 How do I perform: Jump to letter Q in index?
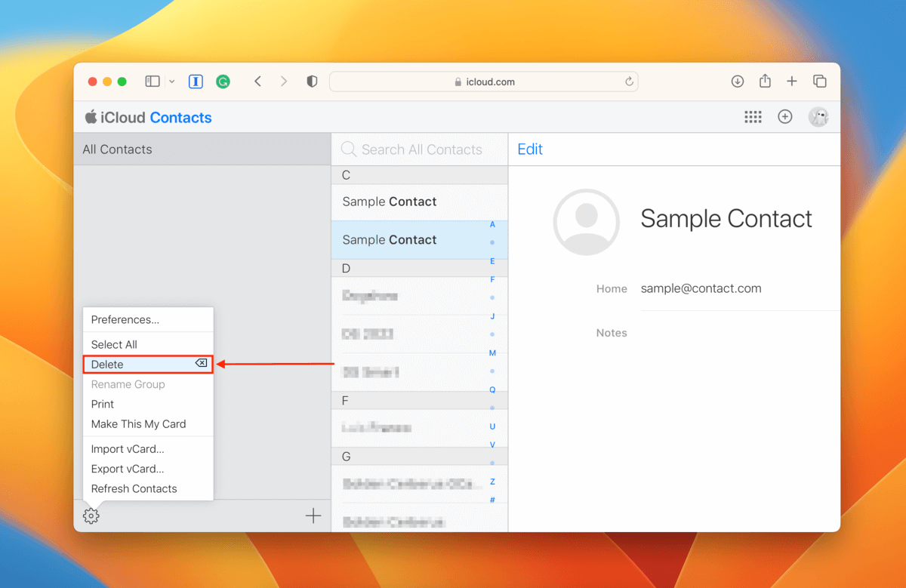point(492,389)
